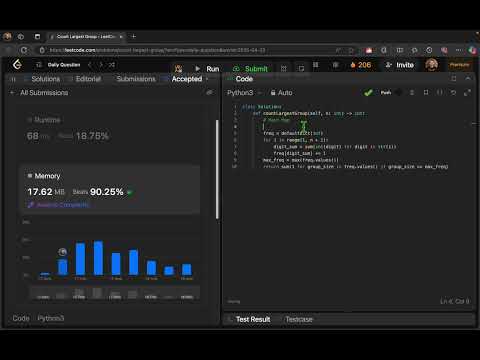Expand the editor to fullscreen
Image resolution: width=480 pixels, height=360 pixels.
tap(467, 92)
